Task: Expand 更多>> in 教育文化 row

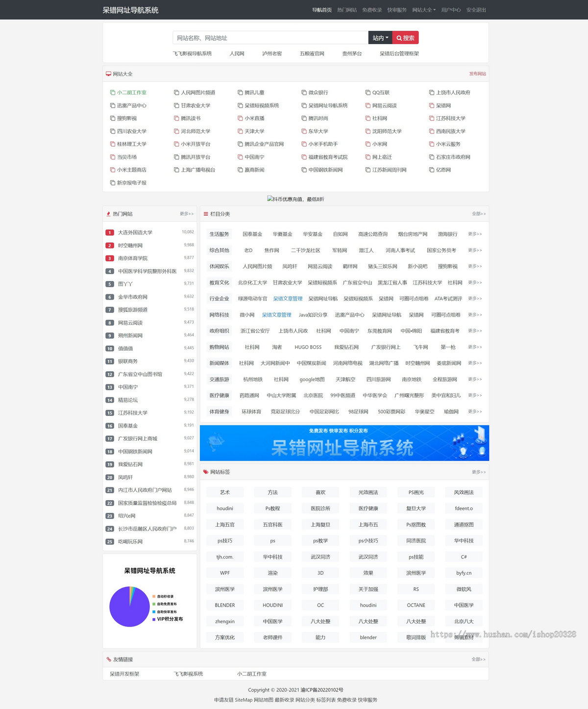Action: pos(475,282)
